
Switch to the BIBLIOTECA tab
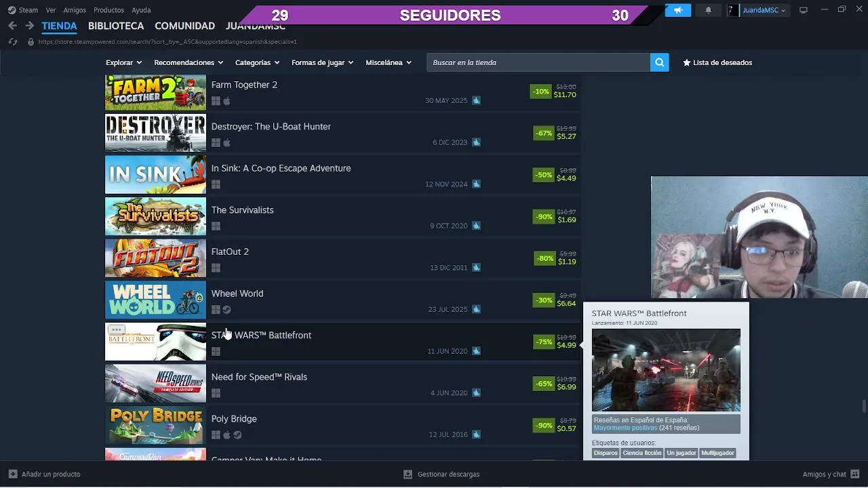116,26
